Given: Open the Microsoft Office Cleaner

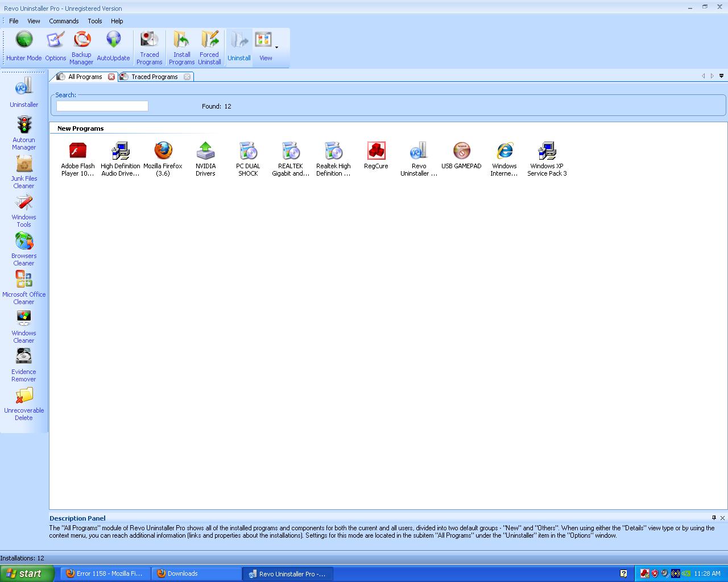Looking at the screenshot, I should 24,288.
